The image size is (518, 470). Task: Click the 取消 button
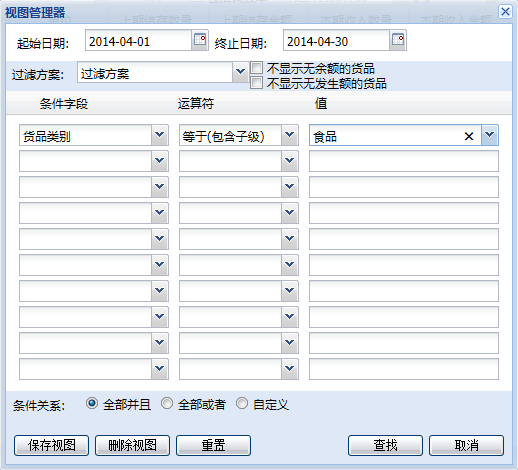[x=466, y=445]
